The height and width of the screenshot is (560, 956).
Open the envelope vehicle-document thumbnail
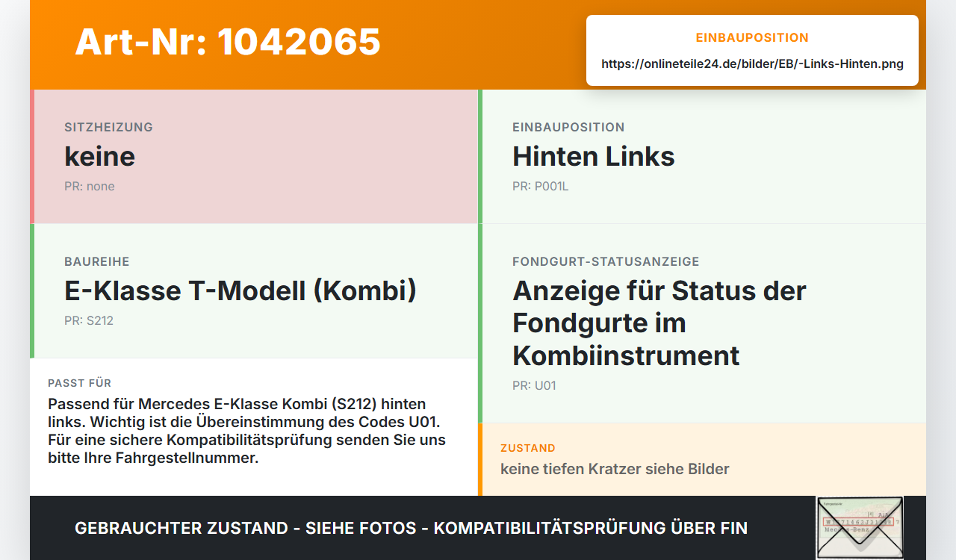(x=860, y=528)
